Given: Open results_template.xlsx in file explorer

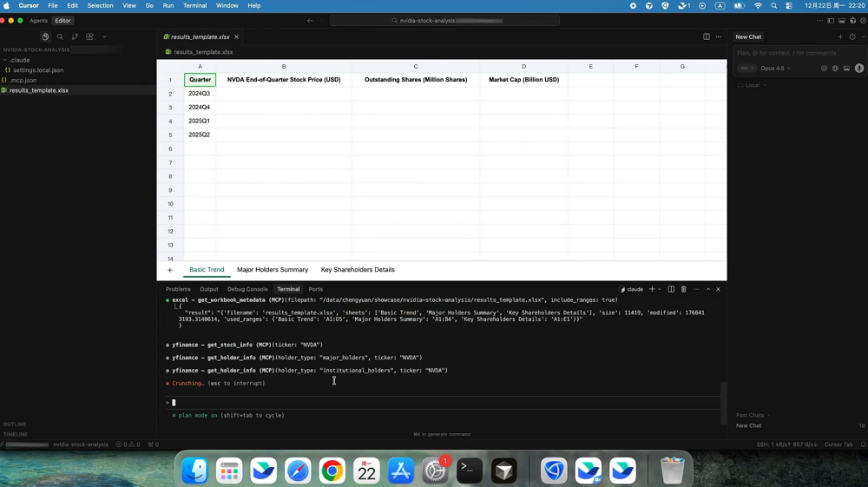Looking at the screenshot, I should (38, 90).
